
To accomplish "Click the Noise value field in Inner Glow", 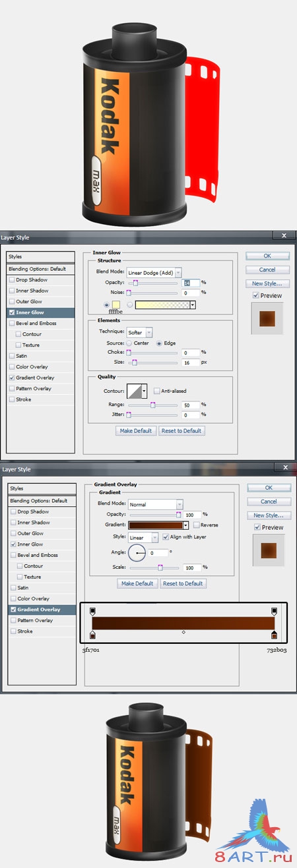I will tap(191, 293).
